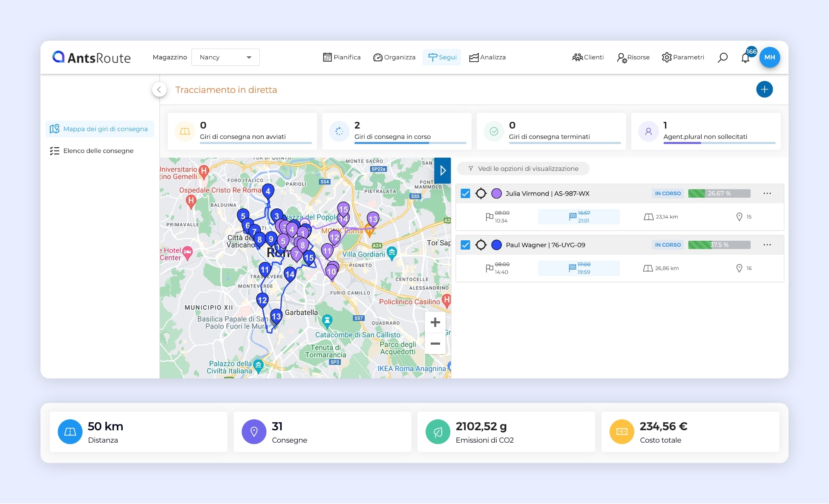Switch to the Analizza tab
Screen dimensions: 829x504
pyautogui.click(x=487, y=58)
